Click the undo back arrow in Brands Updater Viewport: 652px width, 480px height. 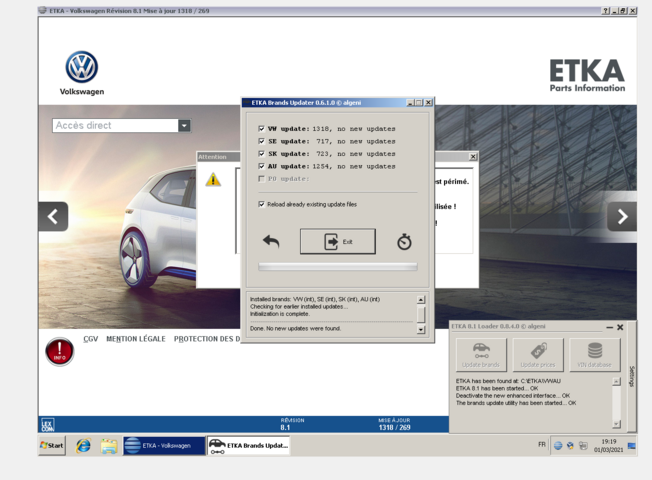coord(271,241)
